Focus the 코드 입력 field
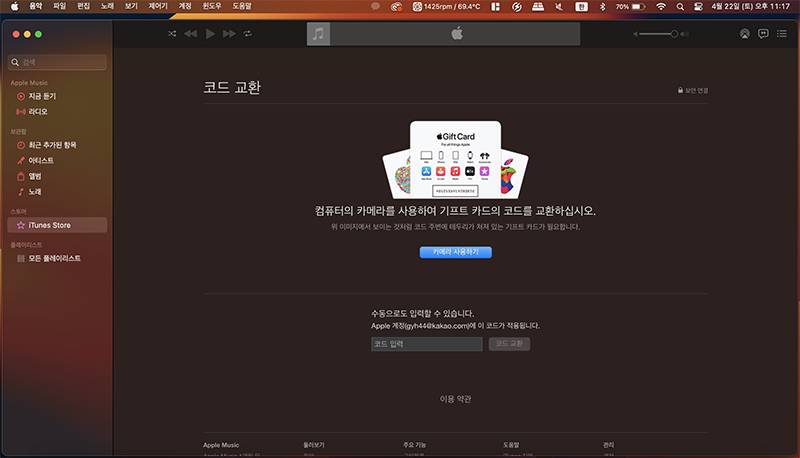The image size is (800, 458). [x=427, y=344]
